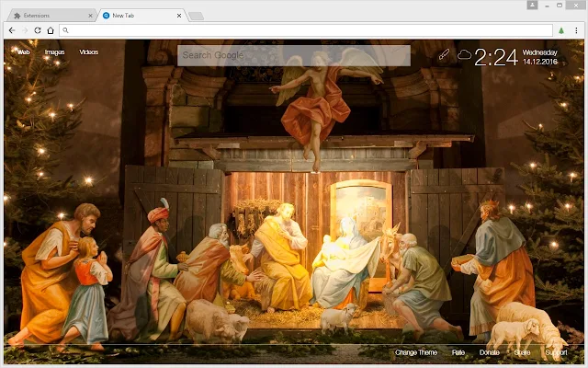Maximize the browser window
588x368 pixels.
tap(560, 6)
